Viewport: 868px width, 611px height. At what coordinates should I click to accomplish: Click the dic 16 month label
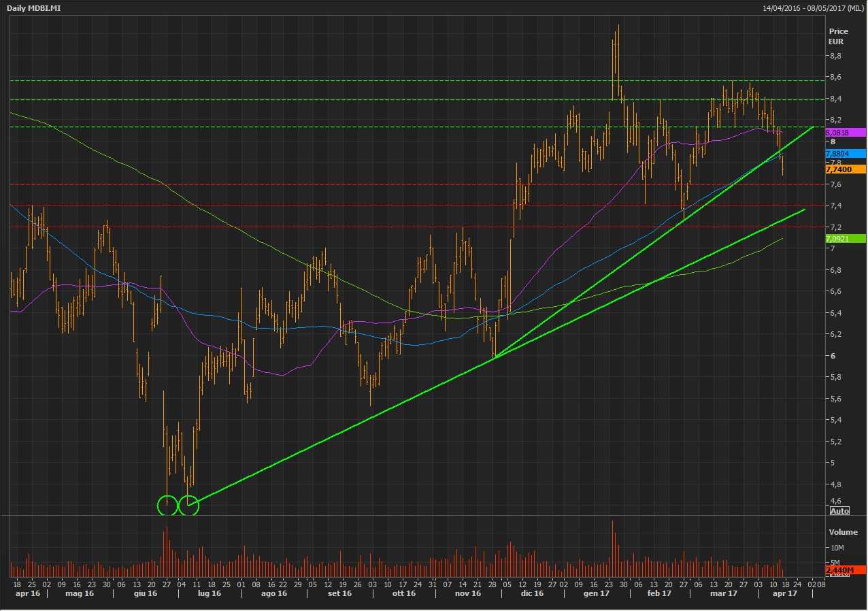pos(531,593)
